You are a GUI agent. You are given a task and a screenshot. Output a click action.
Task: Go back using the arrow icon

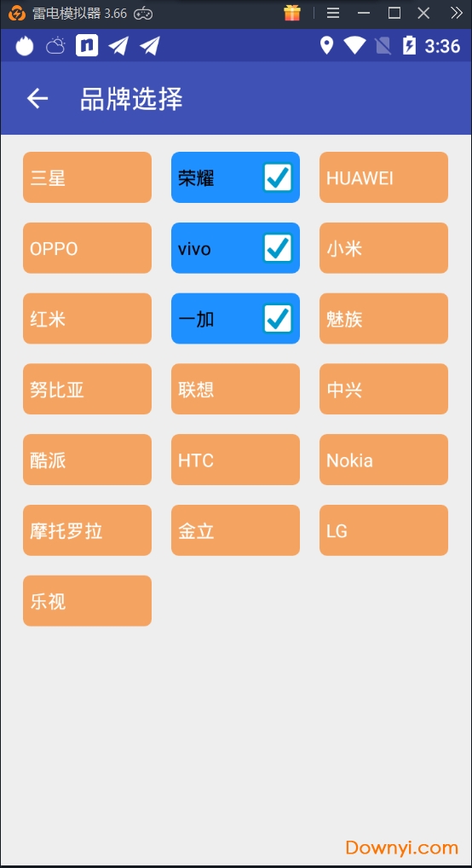[37, 99]
